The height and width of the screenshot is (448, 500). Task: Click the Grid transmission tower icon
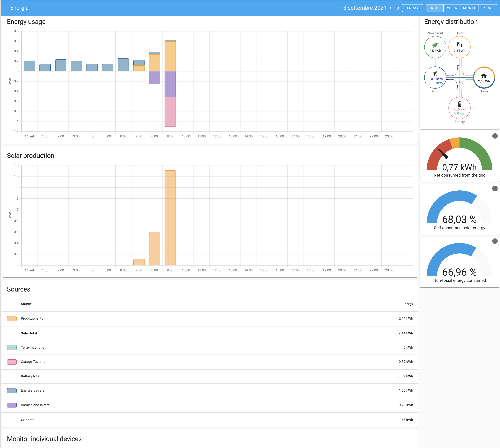tap(435, 74)
